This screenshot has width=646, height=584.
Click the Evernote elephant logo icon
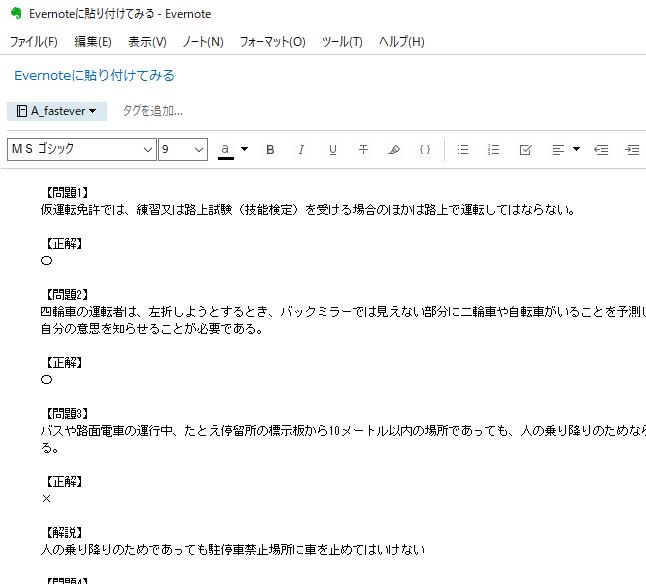(16, 14)
